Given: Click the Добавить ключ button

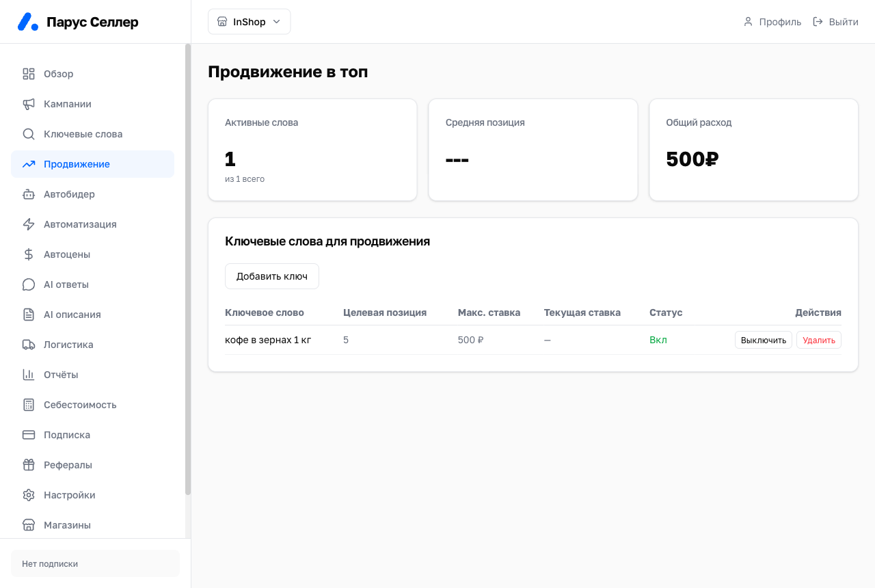Looking at the screenshot, I should [x=272, y=276].
